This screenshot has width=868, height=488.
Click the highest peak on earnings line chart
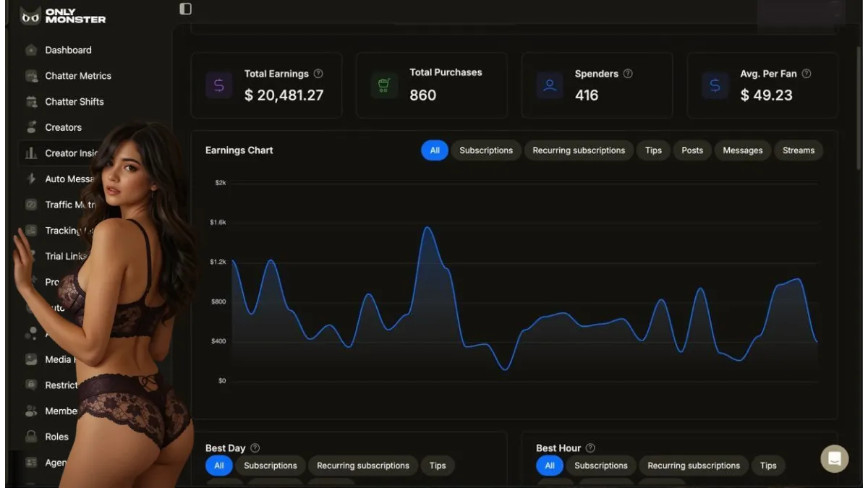click(x=427, y=228)
